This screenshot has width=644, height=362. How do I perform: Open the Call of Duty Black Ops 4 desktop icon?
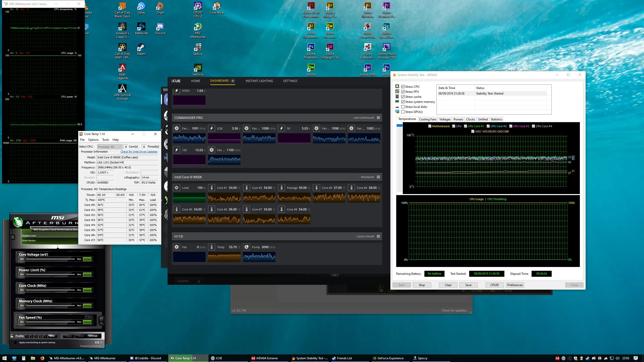[x=122, y=10]
